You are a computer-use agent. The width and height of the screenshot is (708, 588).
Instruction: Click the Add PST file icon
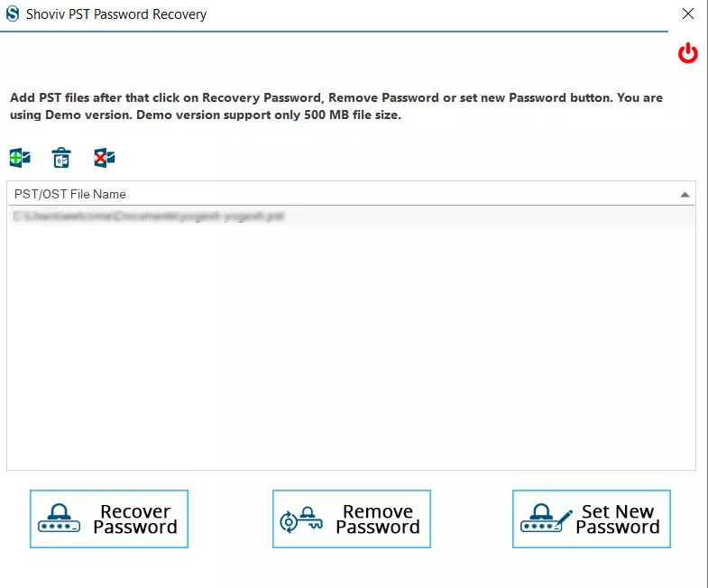pyautogui.click(x=20, y=158)
